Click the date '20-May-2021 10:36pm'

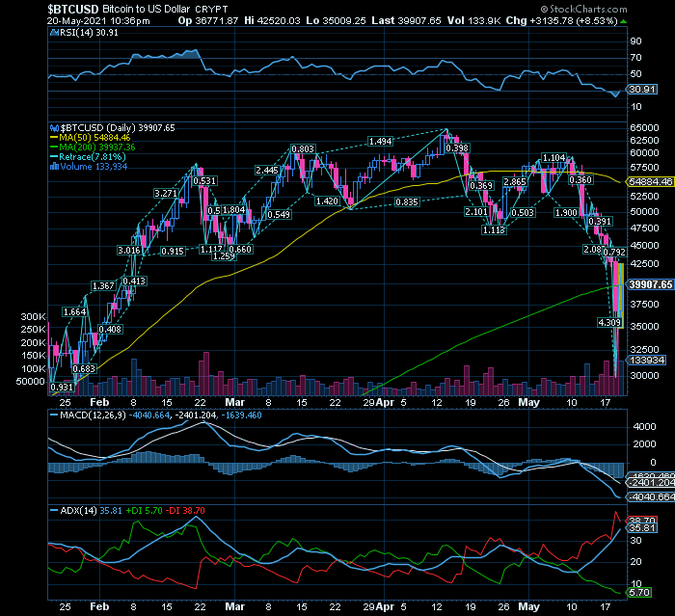click(98, 20)
